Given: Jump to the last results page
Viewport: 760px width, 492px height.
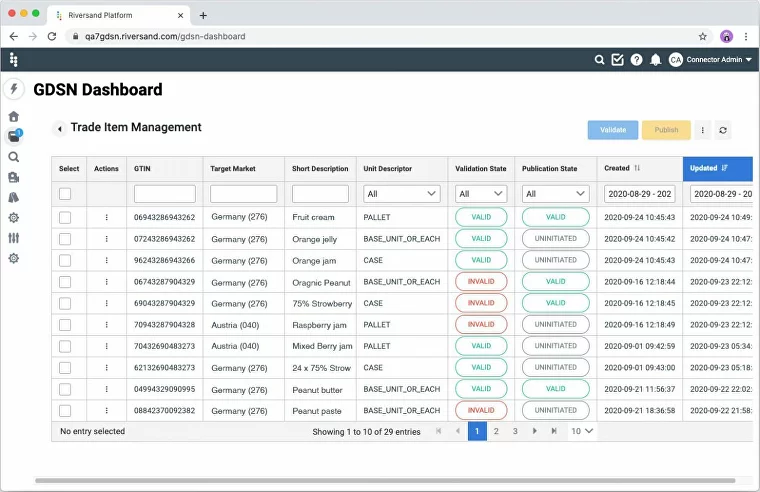Looking at the screenshot, I should tap(554, 431).
